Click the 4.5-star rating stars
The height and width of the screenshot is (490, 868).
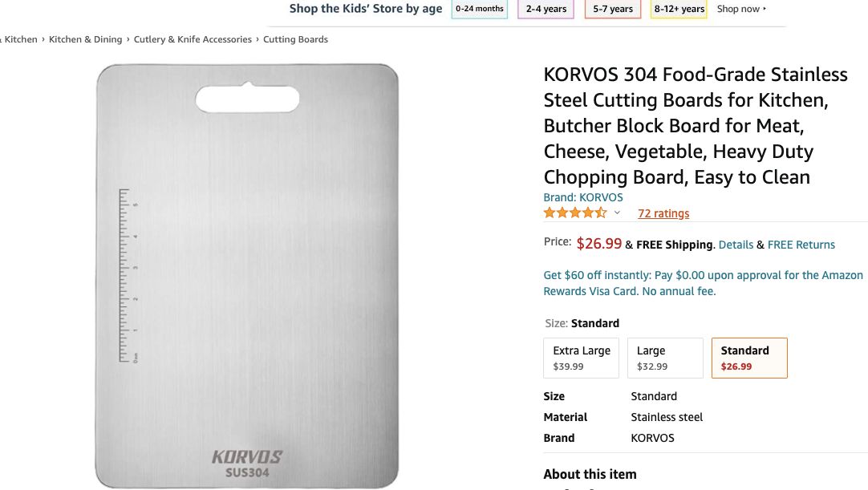[574, 212]
